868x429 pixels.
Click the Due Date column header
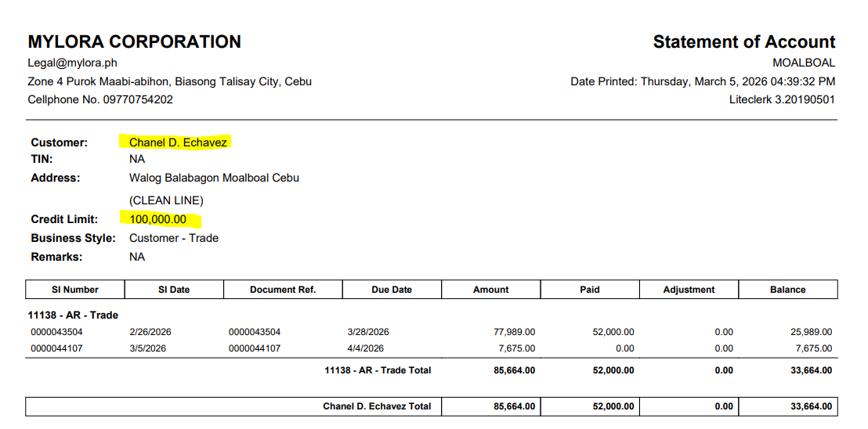(x=392, y=290)
